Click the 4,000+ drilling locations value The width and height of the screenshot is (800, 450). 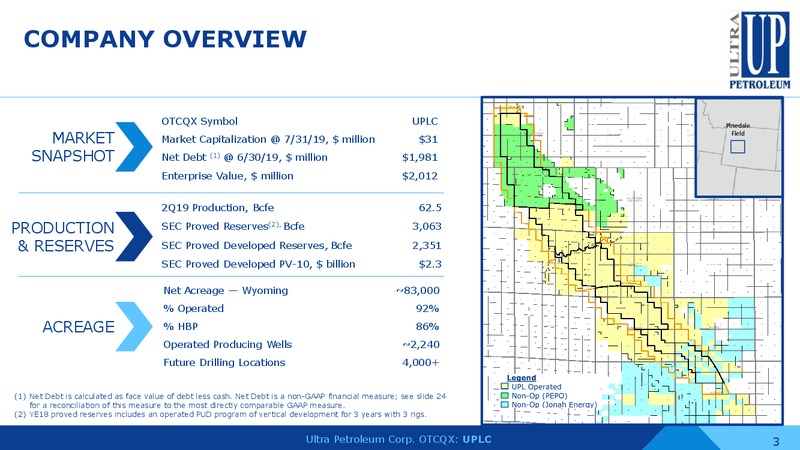pyautogui.click(x=421, y=363)
